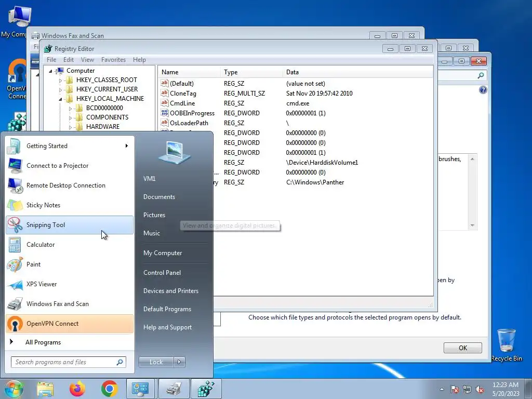Screen dimensions: 532x399
Task: Click scrollbar down arrow in description box
Action: point(472,225)
